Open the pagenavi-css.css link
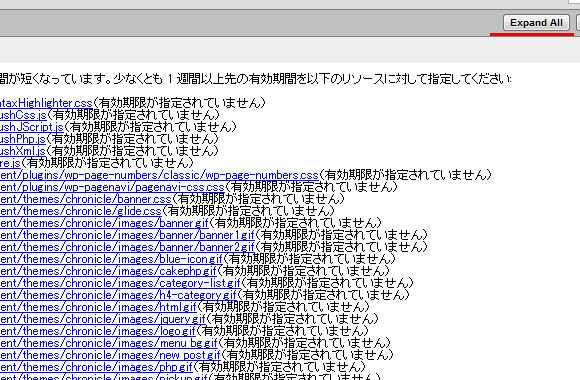The height and width of the screenshot is (380, 580). [x=112, y=187]
